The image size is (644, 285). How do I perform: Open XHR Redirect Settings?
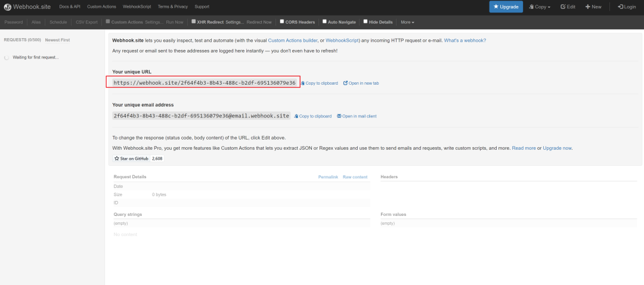point(234,22)
